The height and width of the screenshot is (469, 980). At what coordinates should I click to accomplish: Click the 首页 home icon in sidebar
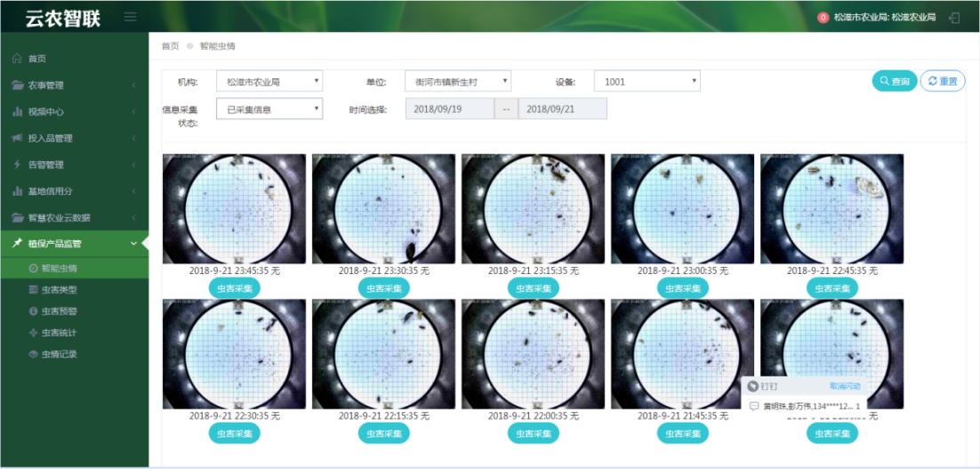pos(16,59)
